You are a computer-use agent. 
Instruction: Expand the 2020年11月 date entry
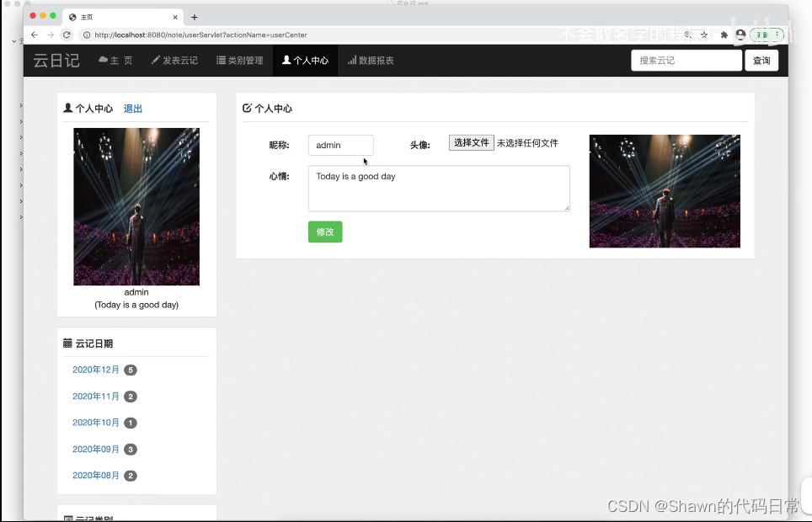(x=95, y=396)
